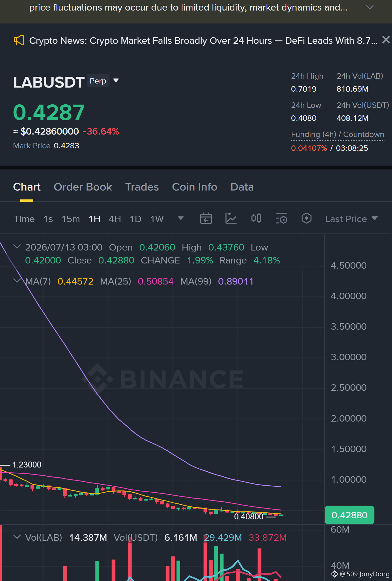Click the 4.50000 price axis label
Viewport: 392px width, 581px height.
[x=349, y=265]
